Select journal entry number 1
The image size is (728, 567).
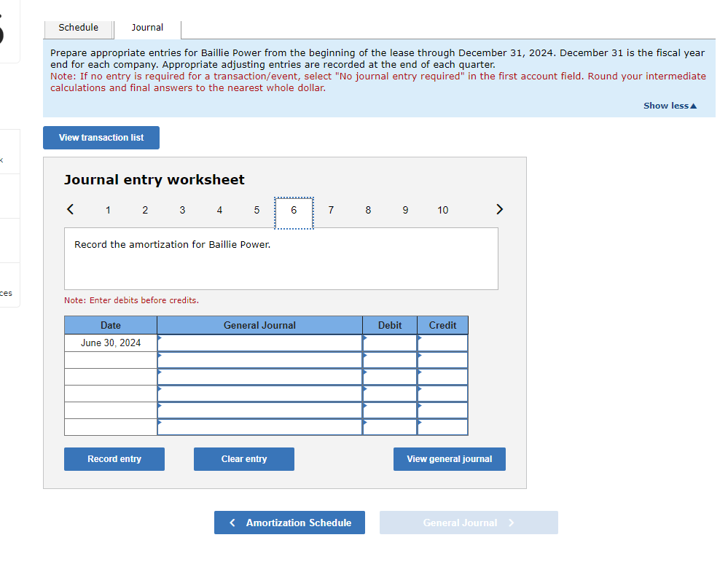coord(108,210)
